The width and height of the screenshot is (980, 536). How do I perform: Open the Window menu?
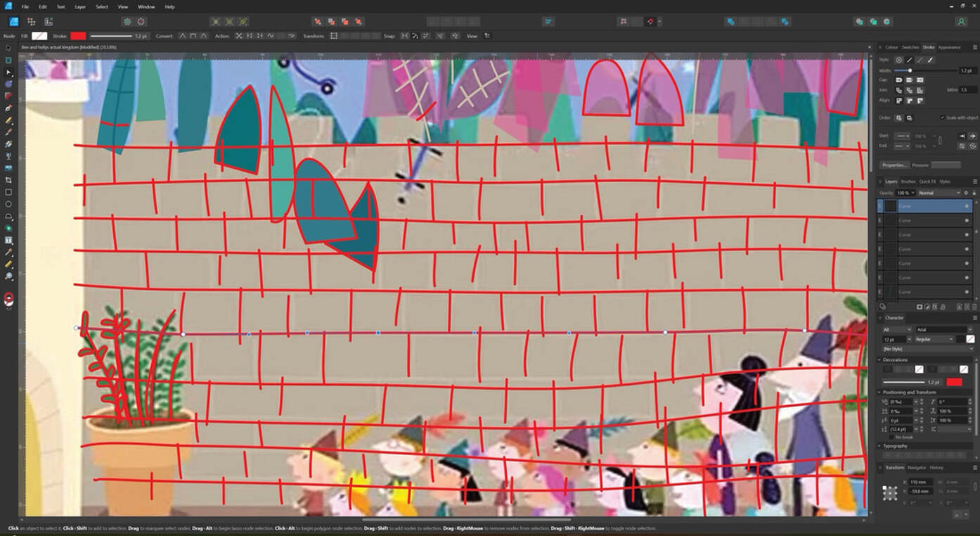click(x=146, y=6)
